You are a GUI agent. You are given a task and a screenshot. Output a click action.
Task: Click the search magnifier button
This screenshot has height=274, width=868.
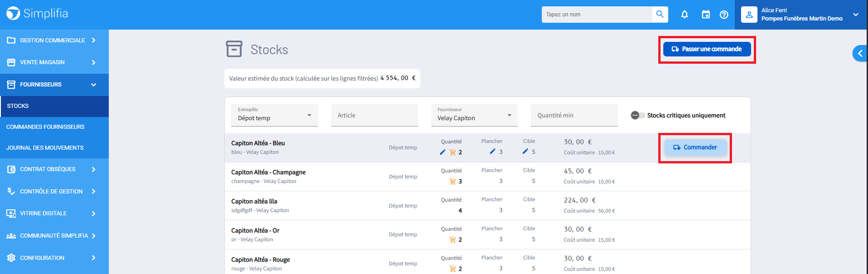click(660, 14)
